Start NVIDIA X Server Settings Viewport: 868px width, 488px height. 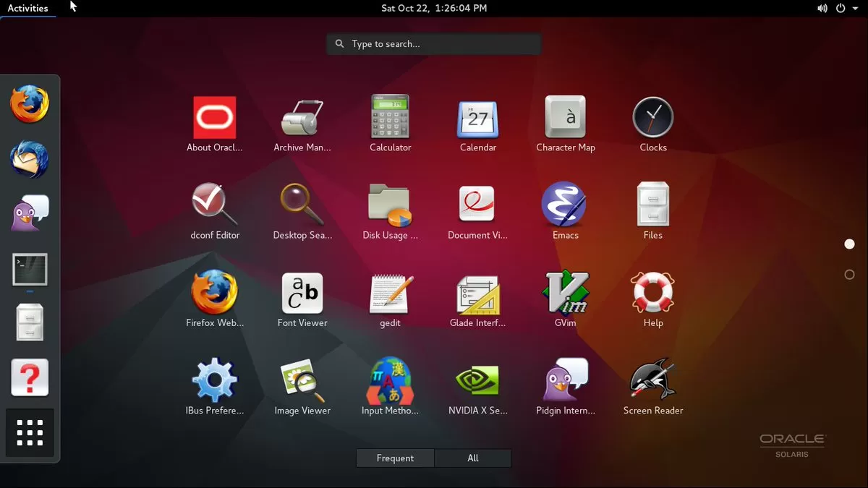coord(477,381)
